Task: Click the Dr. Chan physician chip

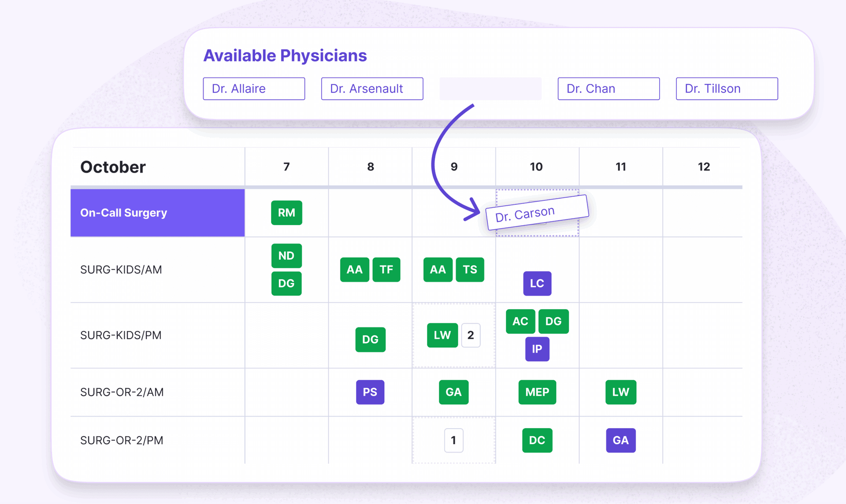Action: click(x=608, y=89)
